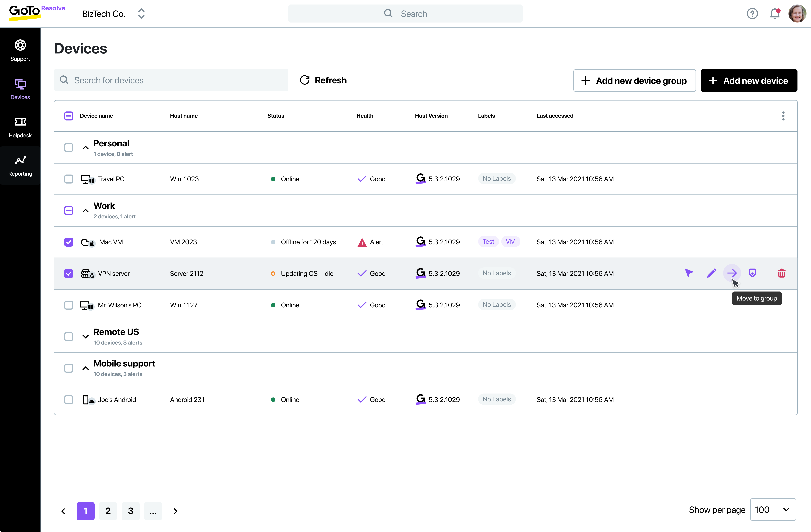The height and width of the screenshot is (532, 811).
Task: Open the Show per page dropdown
Action: (x=773, y=509)
